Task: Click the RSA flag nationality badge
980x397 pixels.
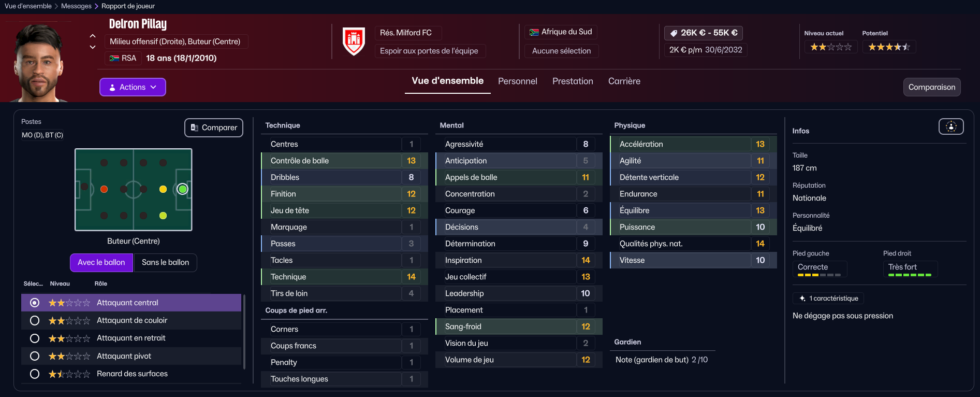Action: pyautogui.click(x=123, y=58)
